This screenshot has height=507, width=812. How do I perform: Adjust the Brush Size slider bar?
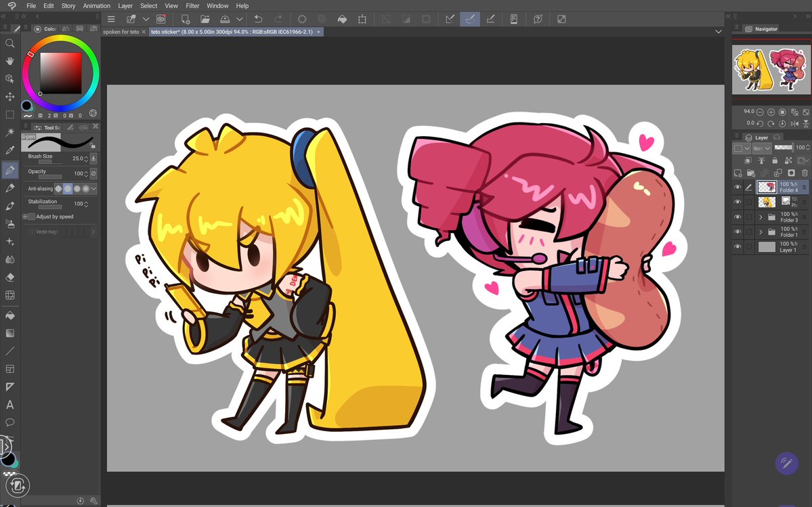coord(50,162)
